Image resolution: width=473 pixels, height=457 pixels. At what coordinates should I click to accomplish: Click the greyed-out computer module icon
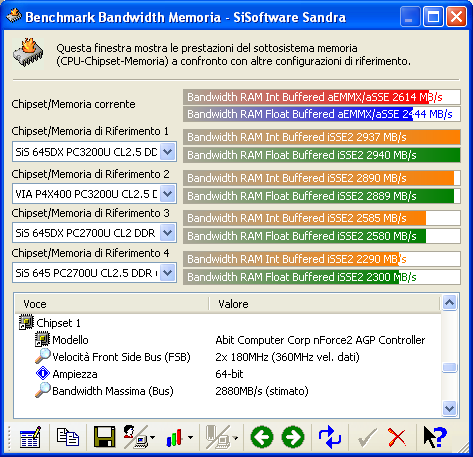pyautogui.click(x=218, y=437)
